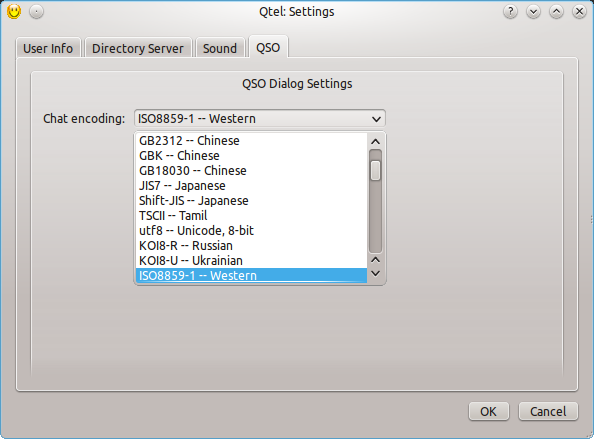Open the Chat encoding combo box

pyautogui.click(x=260, y=119)
